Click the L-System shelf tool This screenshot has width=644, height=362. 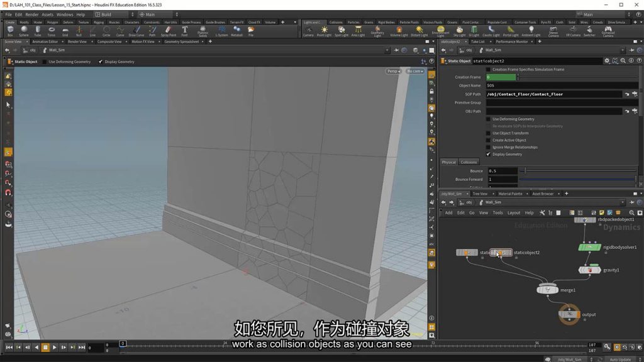pos(221,31)
